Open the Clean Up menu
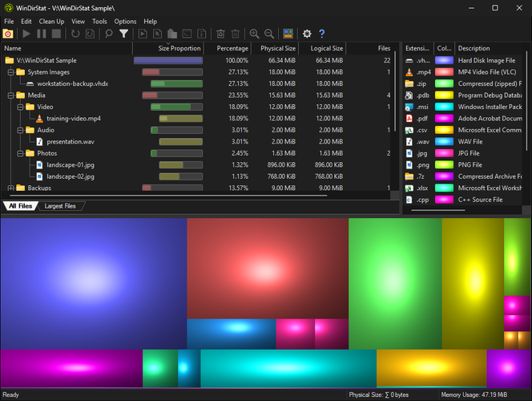This screenshot has height=401, width=532. [51, 22]
